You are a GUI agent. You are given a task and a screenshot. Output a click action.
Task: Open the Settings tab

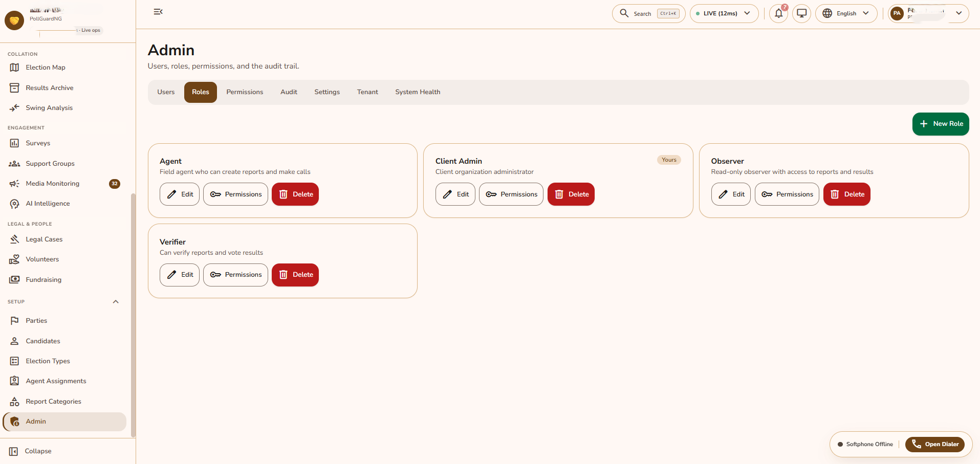click(327, 92)
